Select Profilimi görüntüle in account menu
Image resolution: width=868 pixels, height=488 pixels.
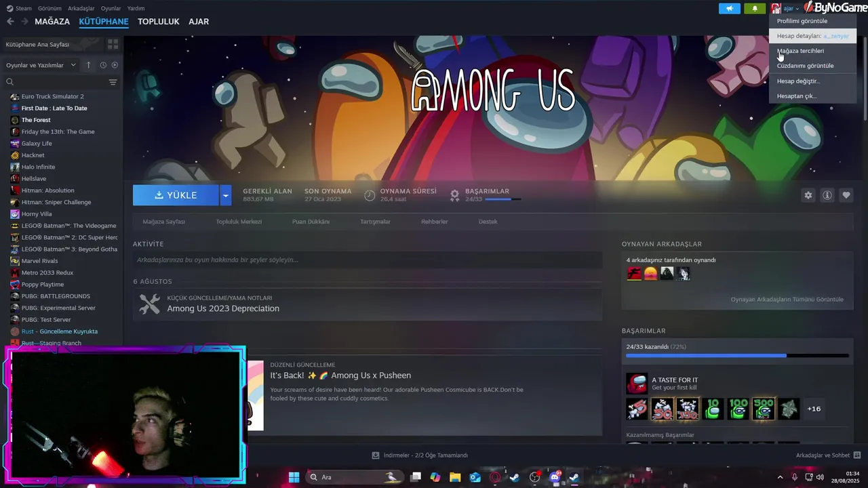(812, 21)
